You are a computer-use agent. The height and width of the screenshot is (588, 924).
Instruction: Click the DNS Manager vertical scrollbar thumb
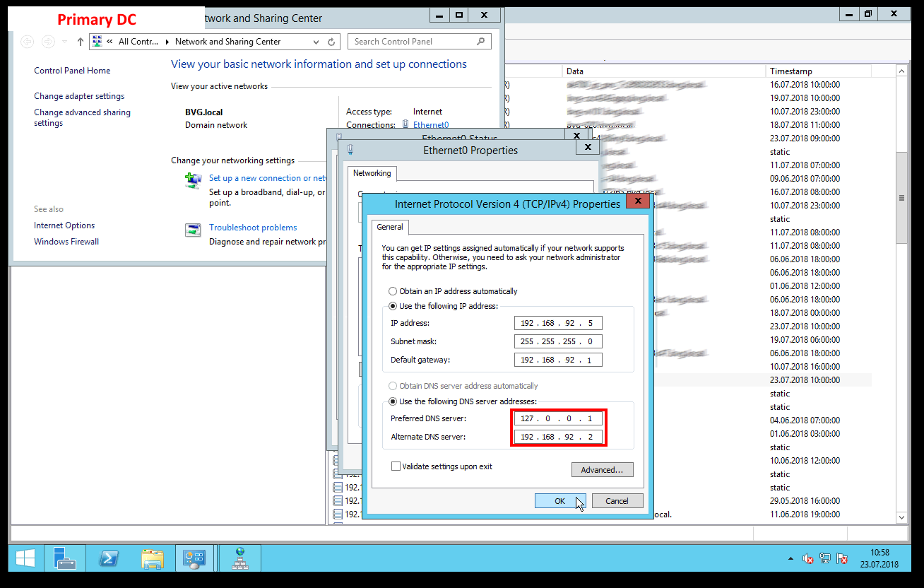[901, 198]
